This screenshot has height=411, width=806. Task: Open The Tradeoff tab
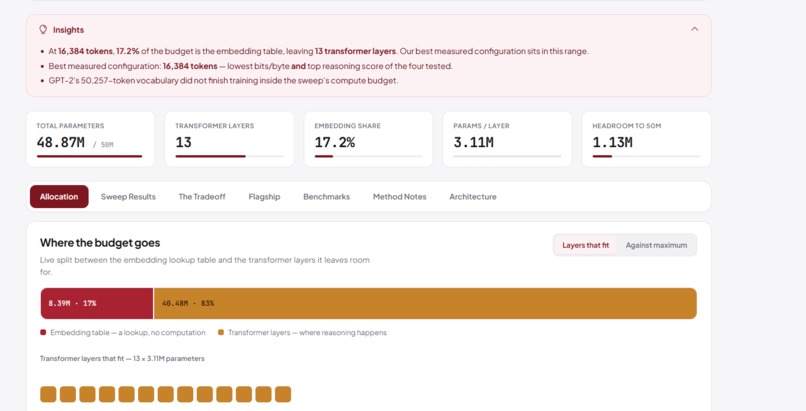[x=202, y=197]
